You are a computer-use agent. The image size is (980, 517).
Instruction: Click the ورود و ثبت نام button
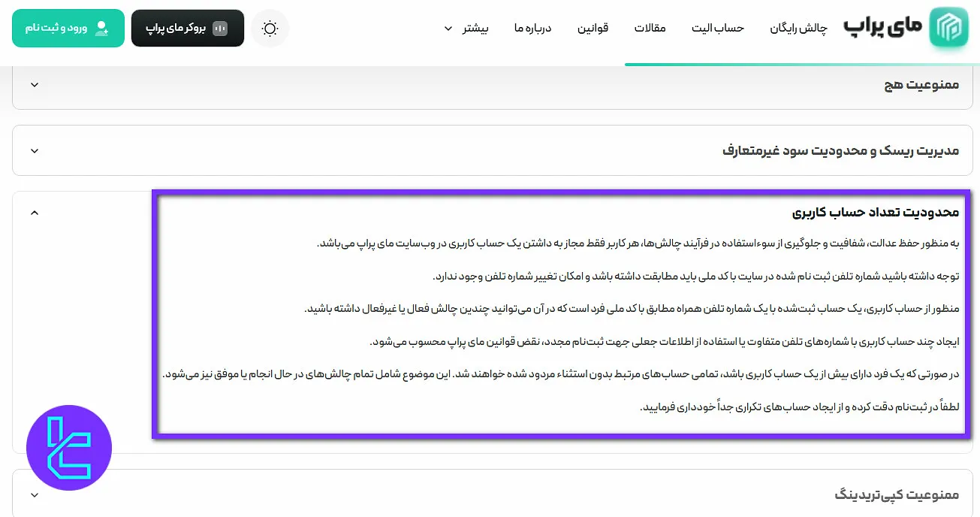(x=68, y=28)
